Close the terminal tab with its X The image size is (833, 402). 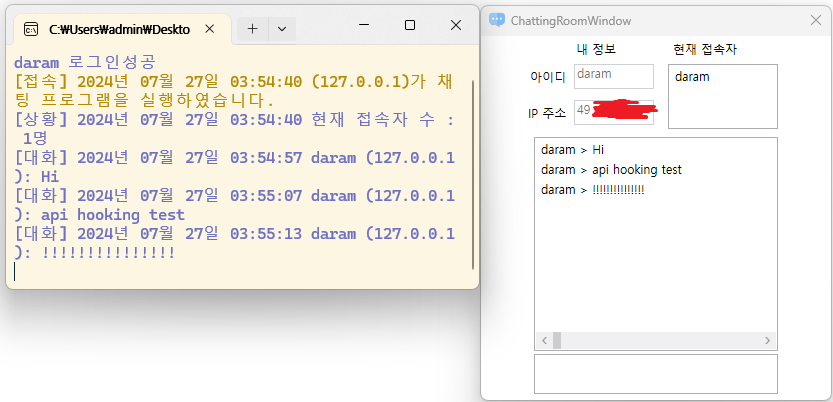point(209,29)
